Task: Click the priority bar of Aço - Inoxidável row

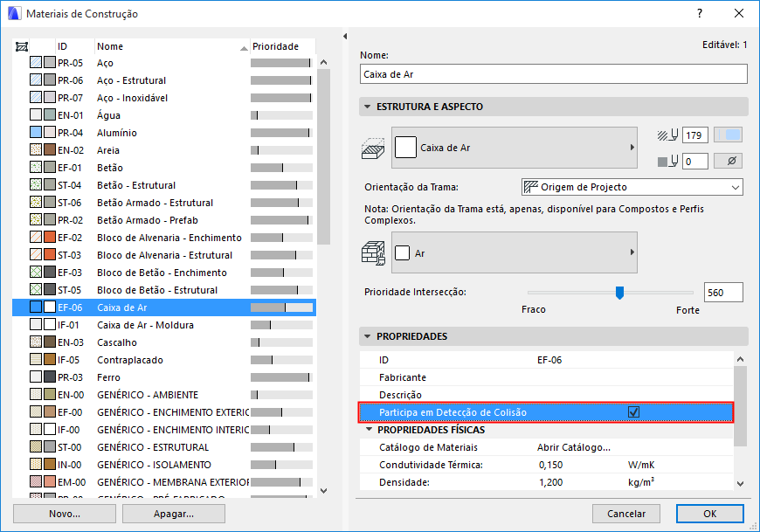Action: 281,97
